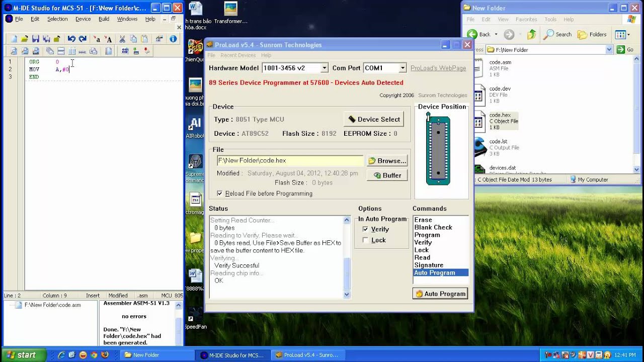Toggle Lock checkbox in Auto Program options
644x362 pixels.
tap(365, 240)
